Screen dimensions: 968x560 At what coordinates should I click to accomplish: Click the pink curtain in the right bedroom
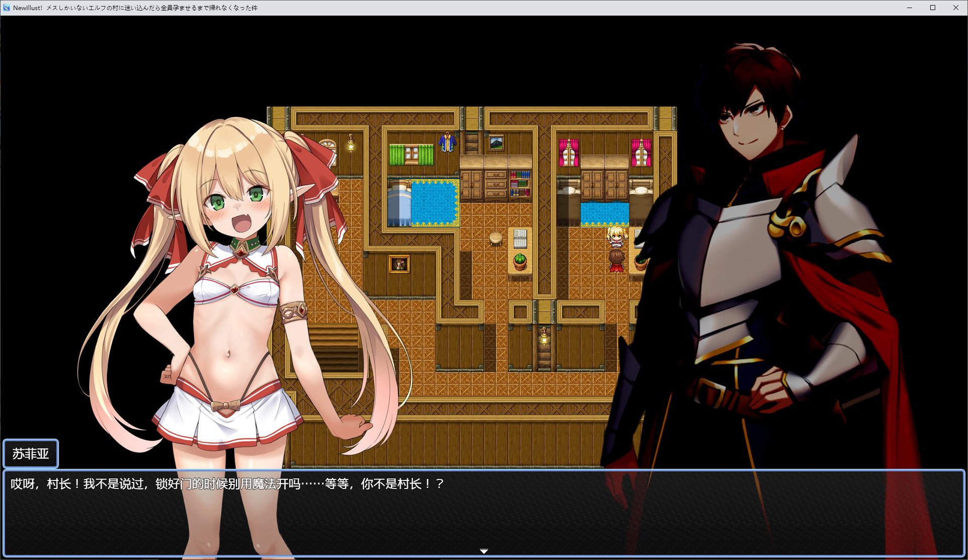click(569, 151)
